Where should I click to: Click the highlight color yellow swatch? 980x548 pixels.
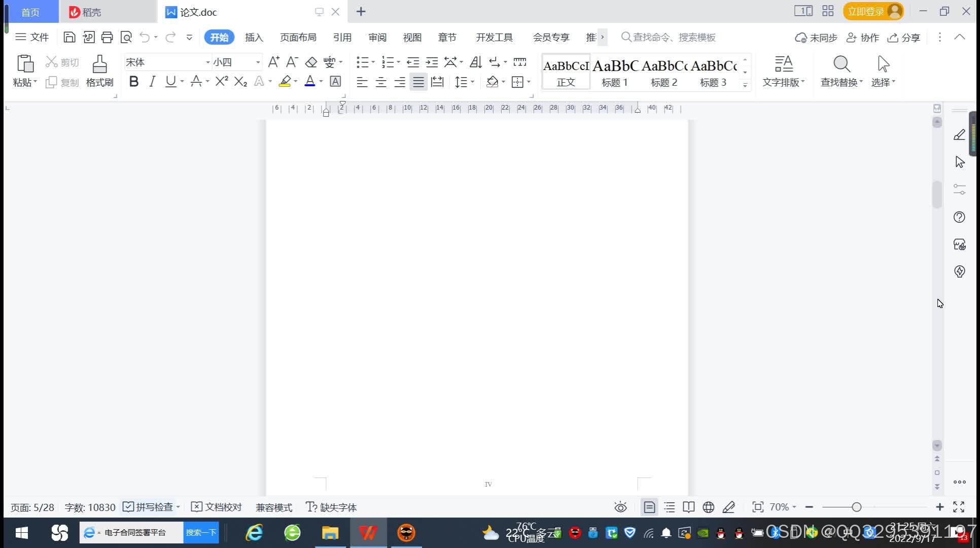pyautogui.click(x=285, y=81)
